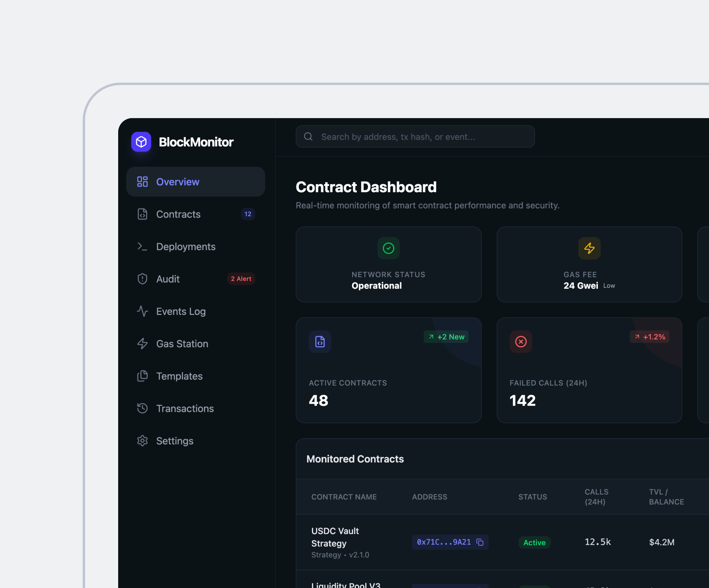
Task: Click the Active Contracts file-code icon
Action: click(320, 342)
